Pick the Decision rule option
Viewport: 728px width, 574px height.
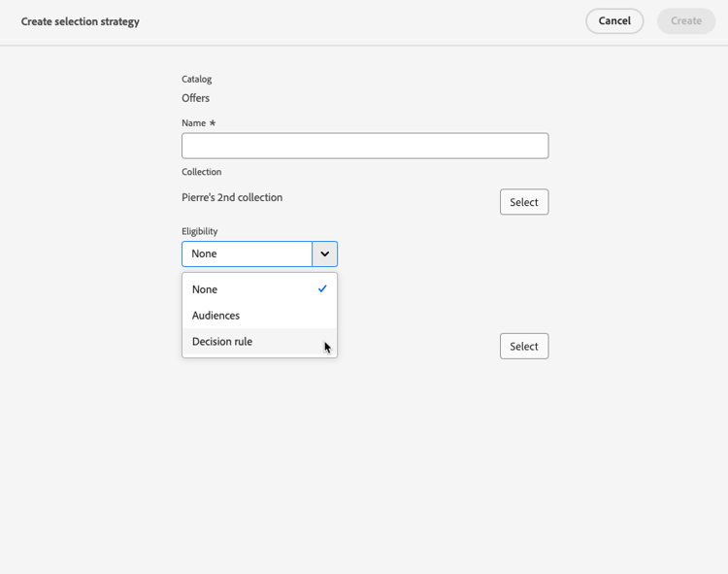222,342
